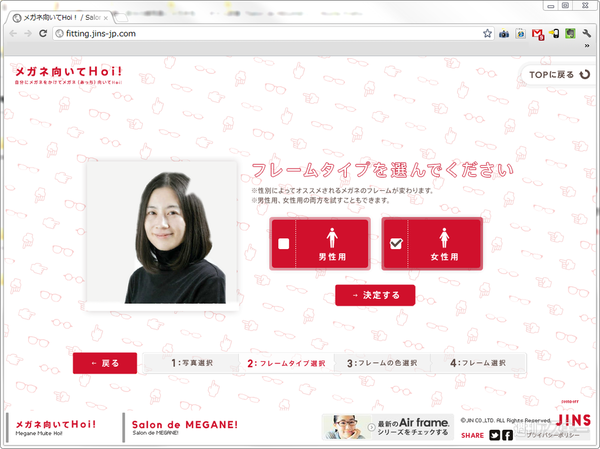
Task: Click TOPに戻る button
Action: [x=559, y=75]
